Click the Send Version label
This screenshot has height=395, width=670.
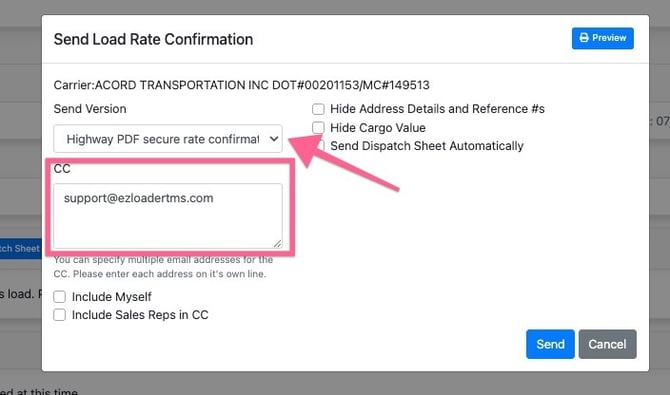pyautogui.click(x=90, y=109)
